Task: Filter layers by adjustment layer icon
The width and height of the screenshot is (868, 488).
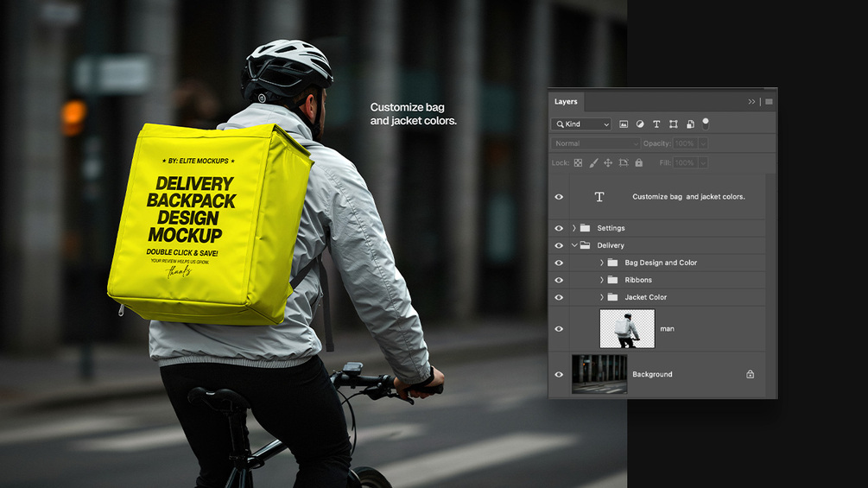Action: click(x=640, y=124)
